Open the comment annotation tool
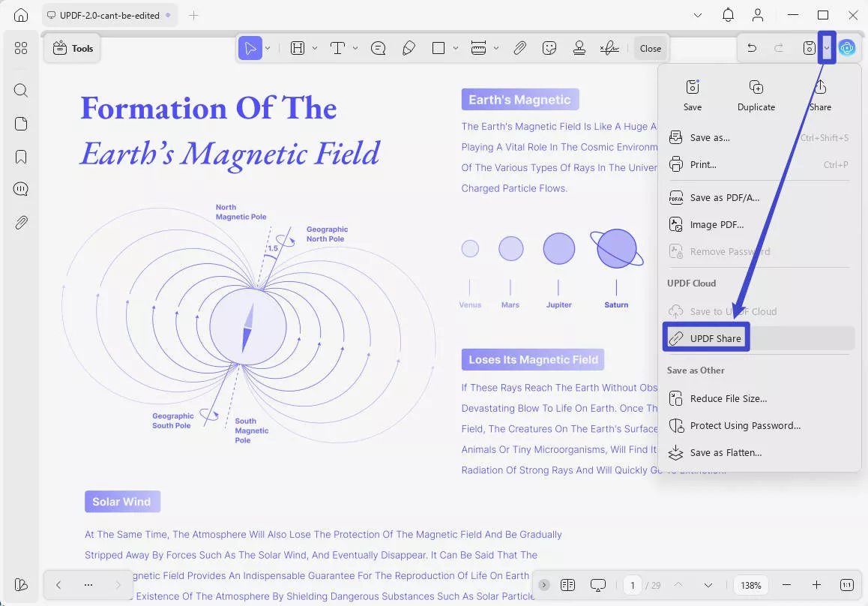868x606 pixels. click(379, 47)
